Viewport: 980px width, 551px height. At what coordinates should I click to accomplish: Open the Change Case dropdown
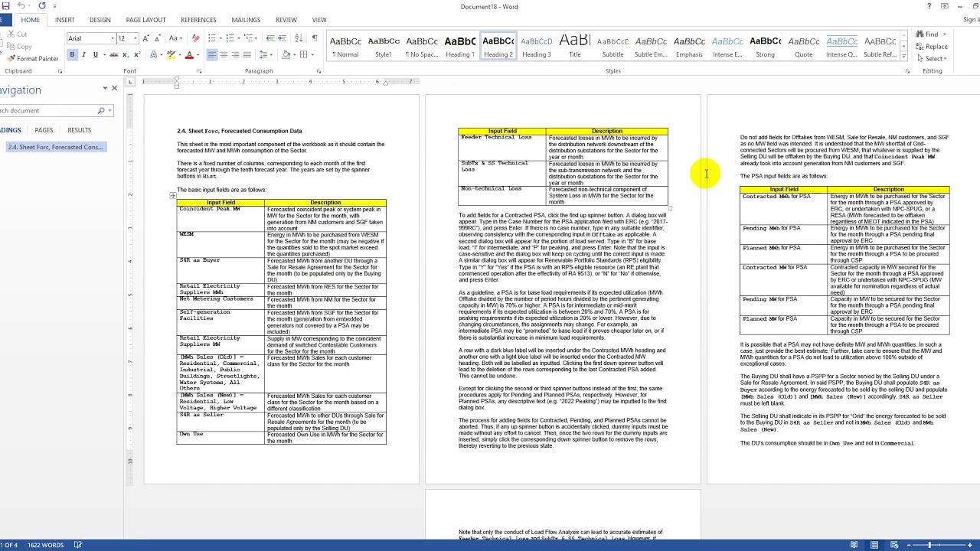176,38
